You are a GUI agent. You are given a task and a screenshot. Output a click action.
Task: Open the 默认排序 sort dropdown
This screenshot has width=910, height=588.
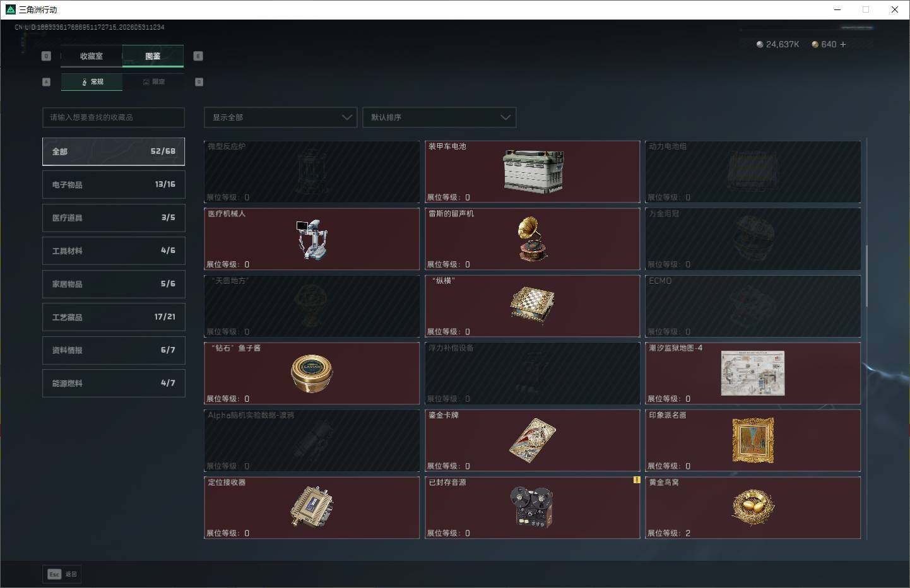(439, 117)
